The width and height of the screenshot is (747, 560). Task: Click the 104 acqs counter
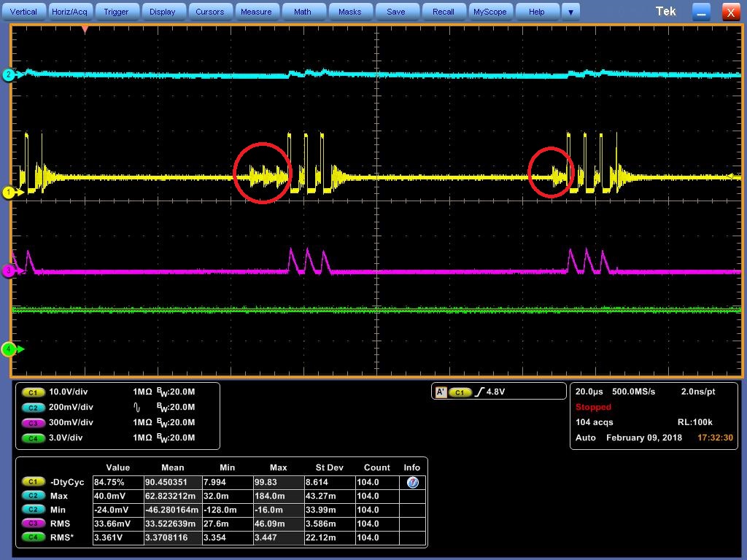595,422
